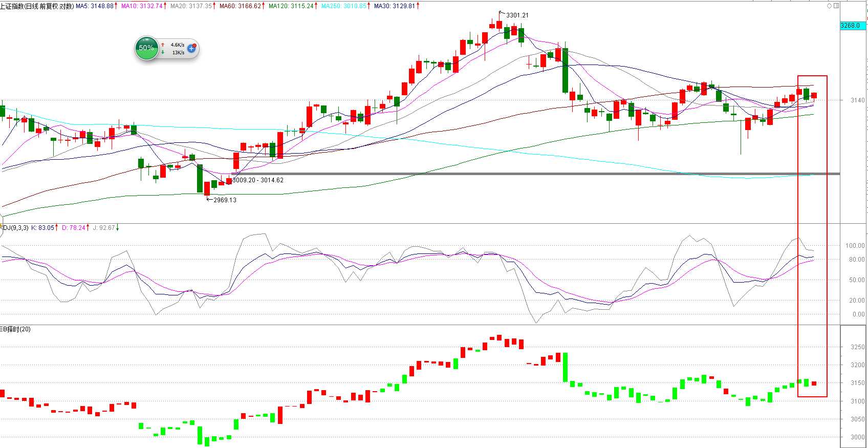Open the 50% memory accelerator ball
Viewport: 868px width, 448px height.
pyautogui.click(x=147, y=48)
